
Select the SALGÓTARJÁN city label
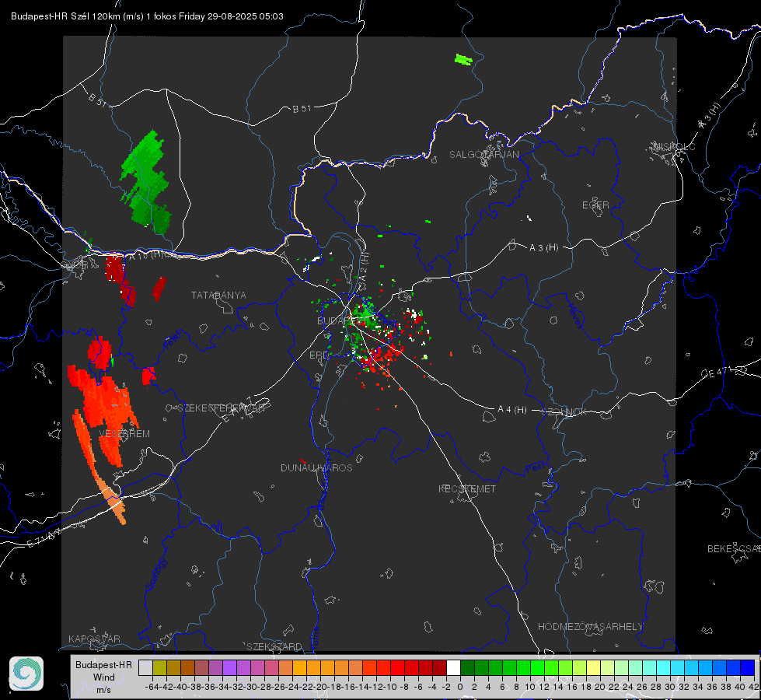[483, 155]
